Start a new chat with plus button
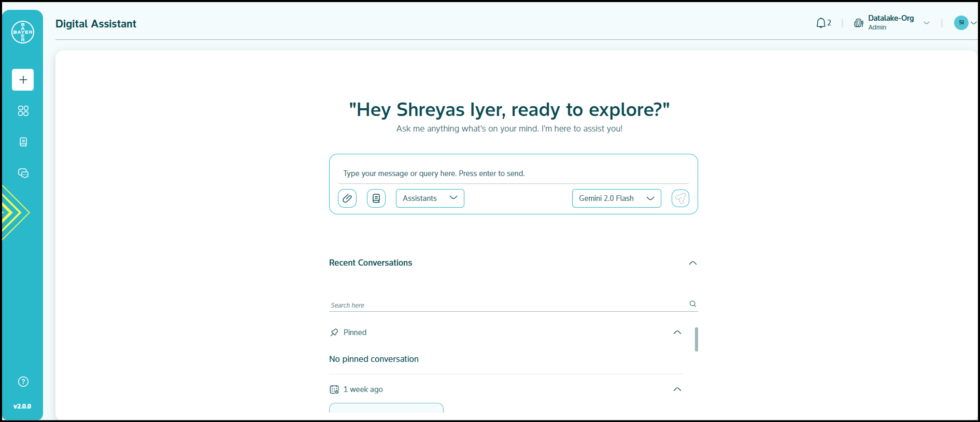980x422 pixels. 23,80
